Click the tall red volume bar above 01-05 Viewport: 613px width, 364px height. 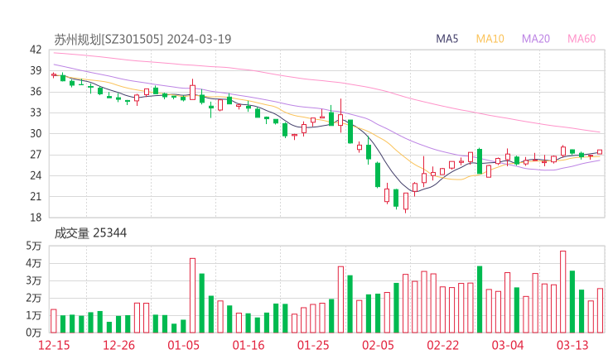coord(193,295)
